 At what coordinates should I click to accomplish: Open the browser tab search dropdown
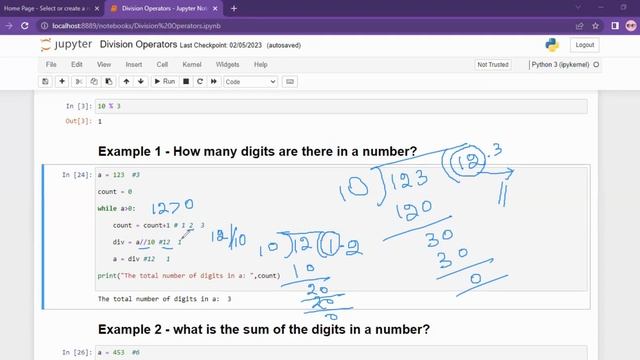pos(578,7)
